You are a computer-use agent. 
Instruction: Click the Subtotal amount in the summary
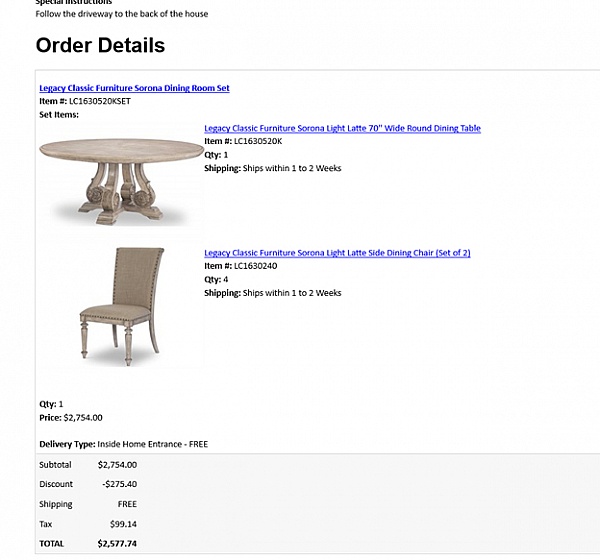coord(117,465)
